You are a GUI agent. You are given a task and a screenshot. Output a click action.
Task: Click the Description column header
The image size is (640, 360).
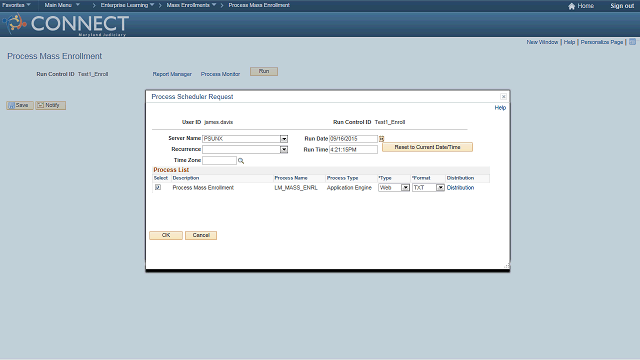point(186,178)
